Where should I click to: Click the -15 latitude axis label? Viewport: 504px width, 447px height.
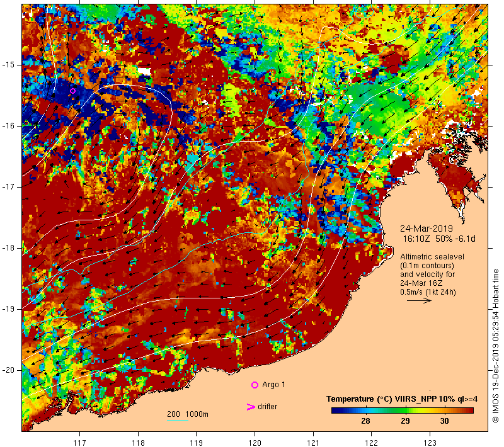[9, 65]
